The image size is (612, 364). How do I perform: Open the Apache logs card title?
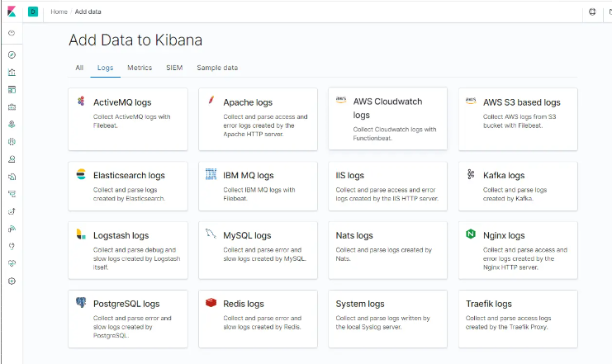pos(248,102)
